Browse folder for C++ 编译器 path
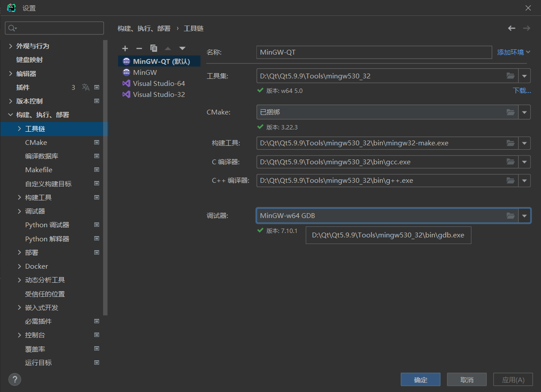The height and width of the screenshot is (392, 541). coord(511,180)
